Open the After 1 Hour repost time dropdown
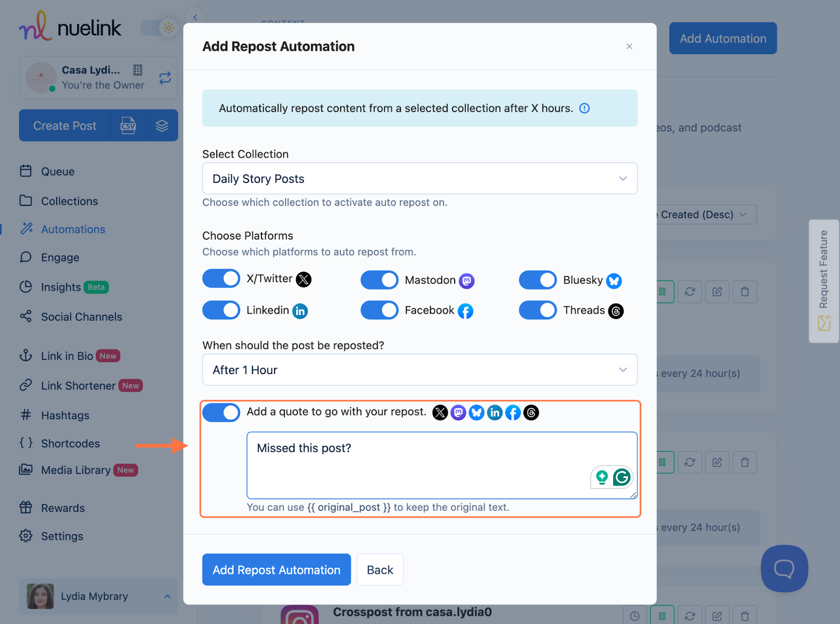840x624 pixels. pos(419,370)
